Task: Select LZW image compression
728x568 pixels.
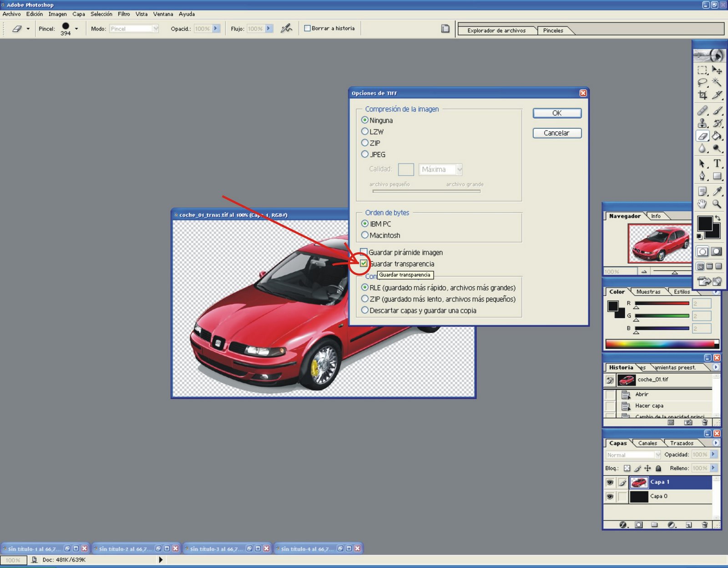Action: 365,132
